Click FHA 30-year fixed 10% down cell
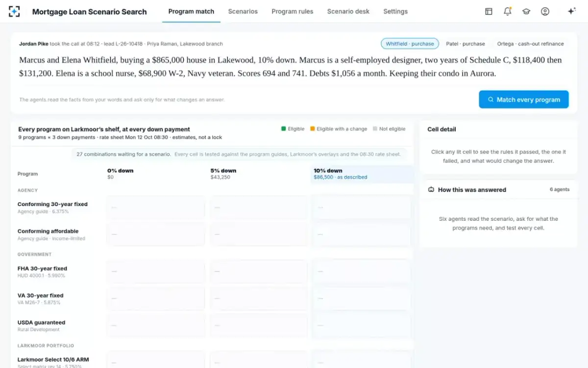This screenshot has width=588, height=368. click(x=362, y=272)
